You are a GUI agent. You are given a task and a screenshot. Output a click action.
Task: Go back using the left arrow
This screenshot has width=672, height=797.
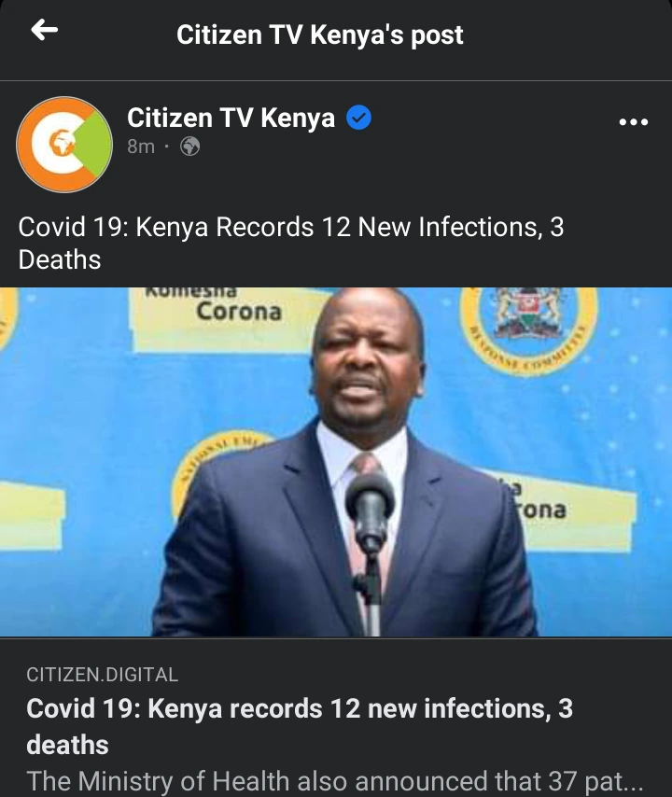click(44, 30)
